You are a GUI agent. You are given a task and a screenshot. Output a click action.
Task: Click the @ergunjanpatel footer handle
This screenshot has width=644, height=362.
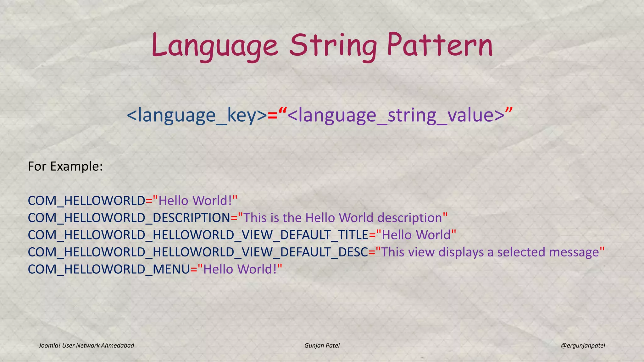pyautogui.click(x=583, y=345)
